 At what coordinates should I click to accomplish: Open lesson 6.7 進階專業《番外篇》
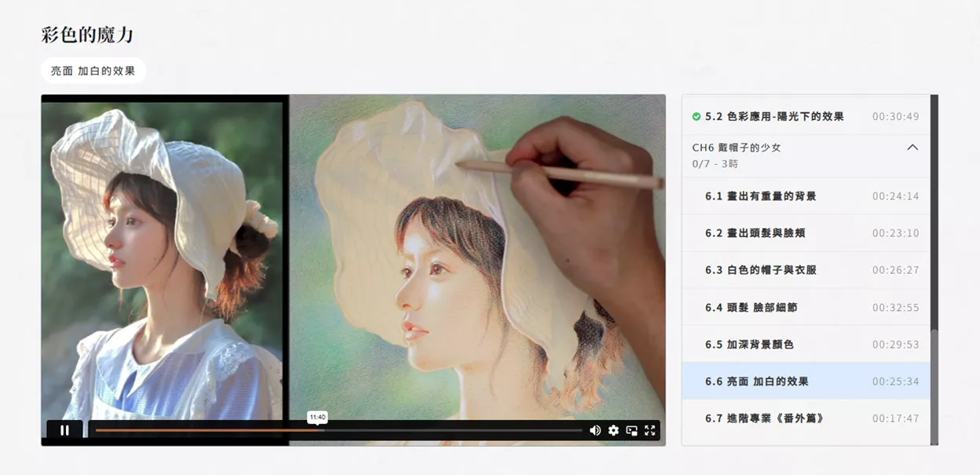(806, 418)
